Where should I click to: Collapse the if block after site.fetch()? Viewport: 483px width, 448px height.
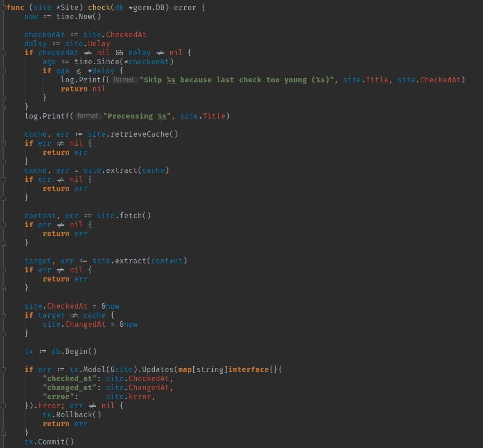(x=4, y=225)
